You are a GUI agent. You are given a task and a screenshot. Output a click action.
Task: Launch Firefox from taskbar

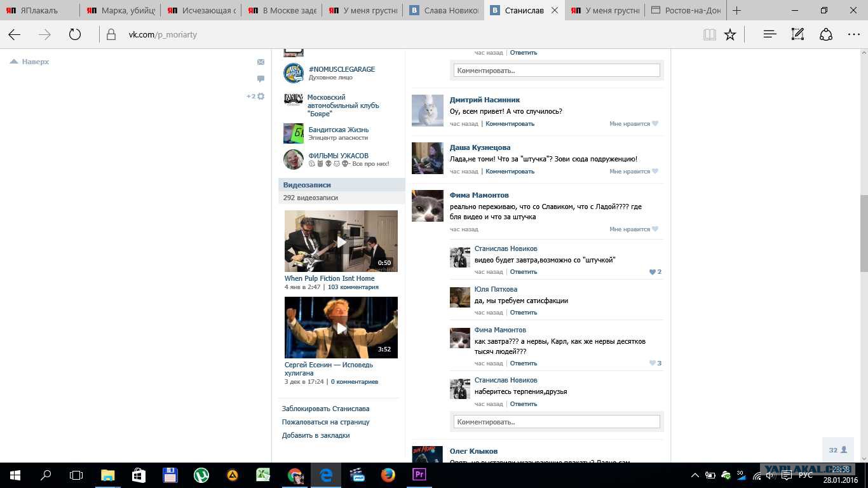(388, 475)
